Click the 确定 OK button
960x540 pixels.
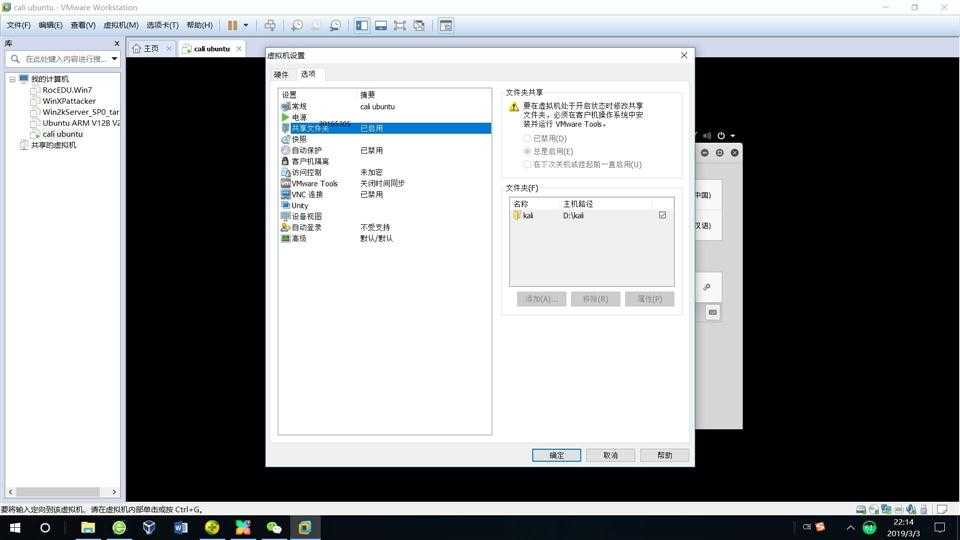pos(557,456)
